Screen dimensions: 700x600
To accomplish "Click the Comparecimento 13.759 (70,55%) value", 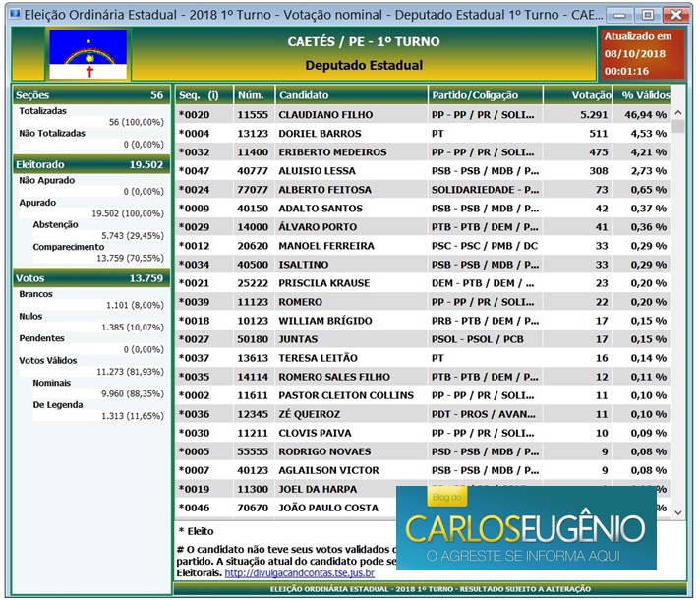I will coord(131,258).
